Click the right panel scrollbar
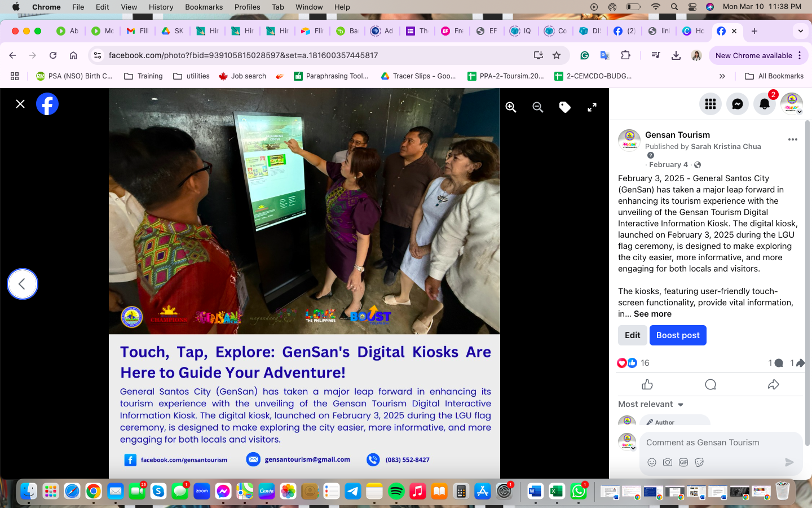 point(807,282)
